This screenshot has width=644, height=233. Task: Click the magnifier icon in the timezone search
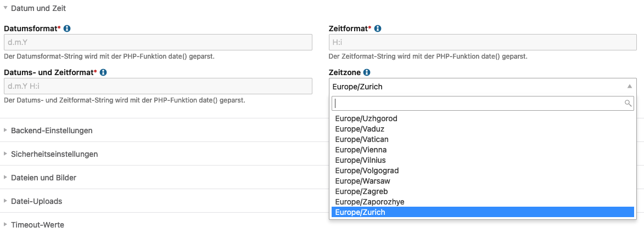pos(628,103)
